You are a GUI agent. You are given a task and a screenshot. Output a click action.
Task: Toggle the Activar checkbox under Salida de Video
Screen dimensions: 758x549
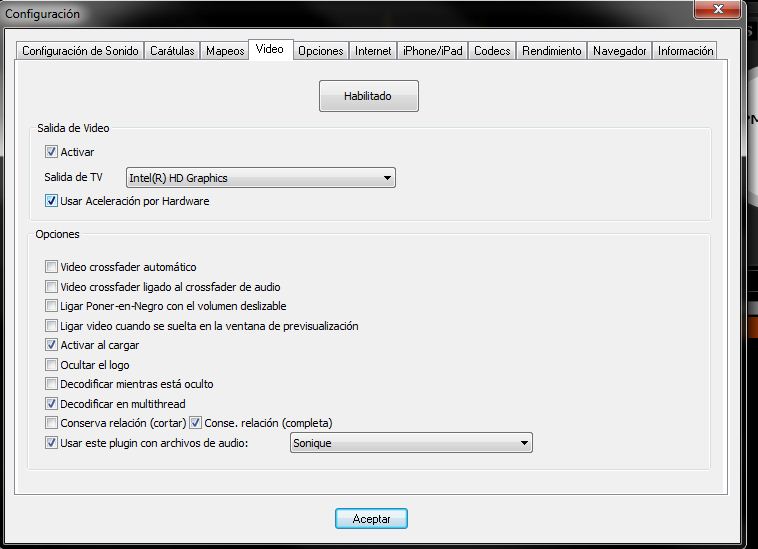click(x=51, y=152)
